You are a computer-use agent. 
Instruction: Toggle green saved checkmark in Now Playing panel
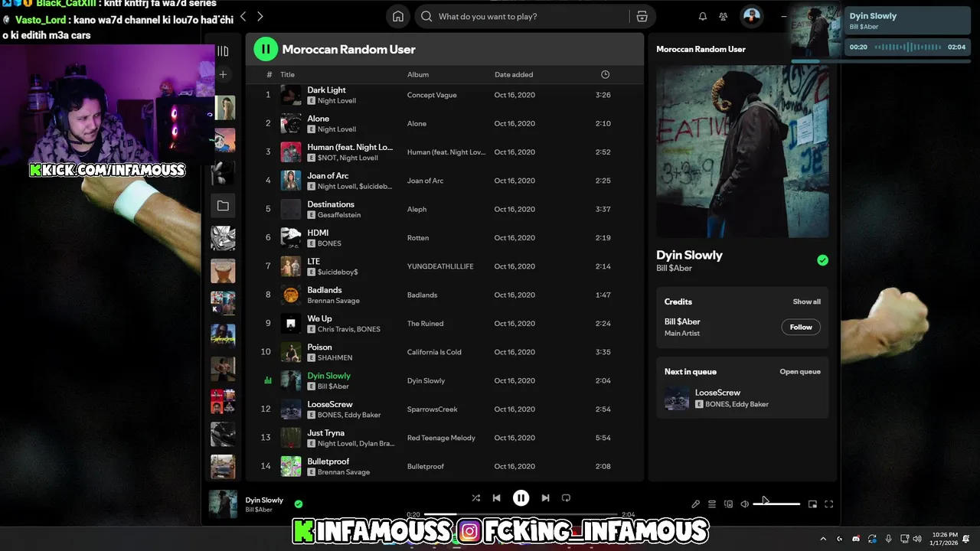pos(822,260)
